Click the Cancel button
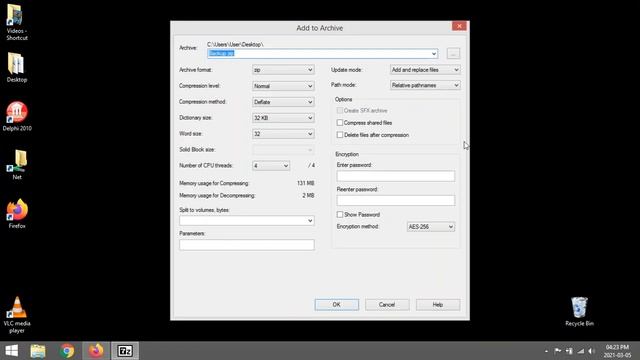This screenshot has width=640, height=360. tap(387, 304)
